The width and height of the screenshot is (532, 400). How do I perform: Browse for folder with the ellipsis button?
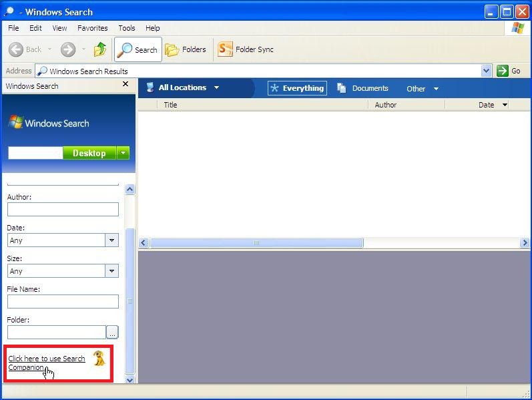[112, 332]
